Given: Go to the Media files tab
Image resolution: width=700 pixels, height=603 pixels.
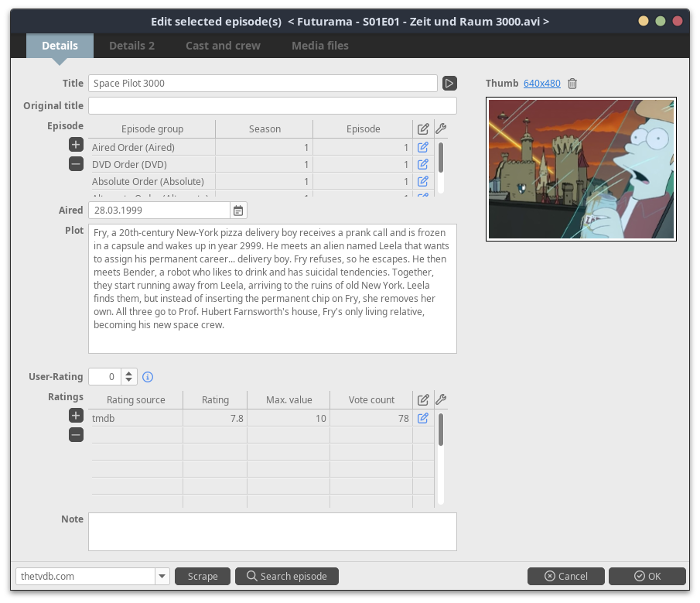Looking at the screenshot, I should [319, 46].
